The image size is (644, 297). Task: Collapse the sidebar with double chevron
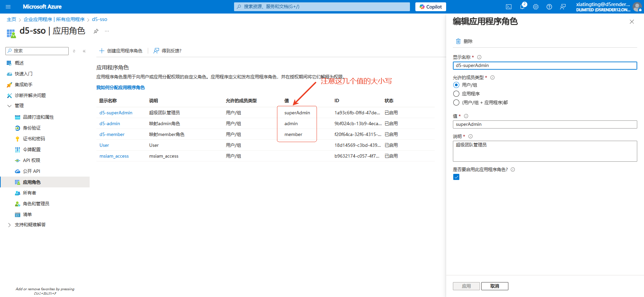[84, 51]
